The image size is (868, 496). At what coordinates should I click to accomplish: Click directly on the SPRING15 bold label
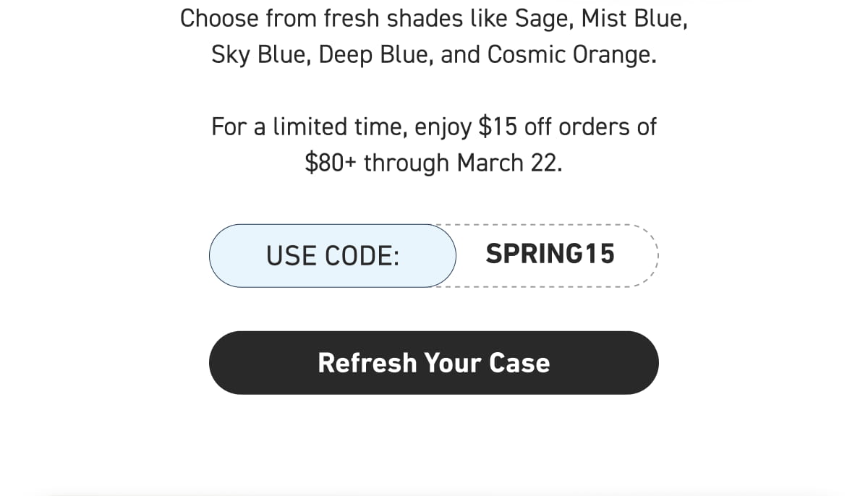pos(552,255)
